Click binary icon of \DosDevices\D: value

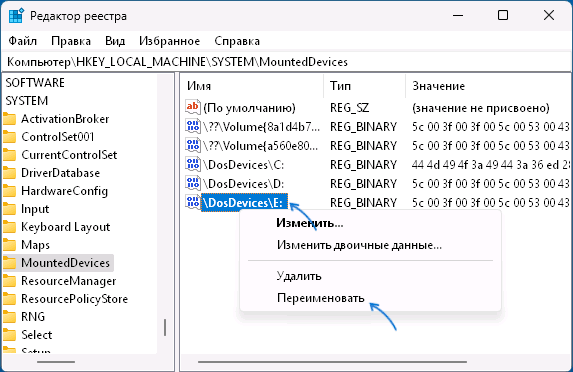coord(193,183)
